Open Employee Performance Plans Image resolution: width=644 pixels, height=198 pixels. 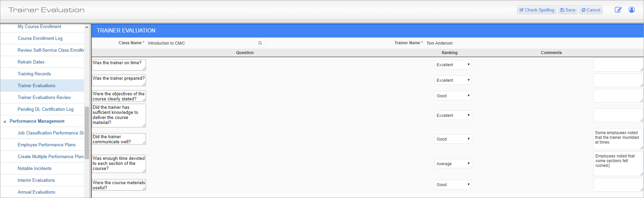[47, 145]
